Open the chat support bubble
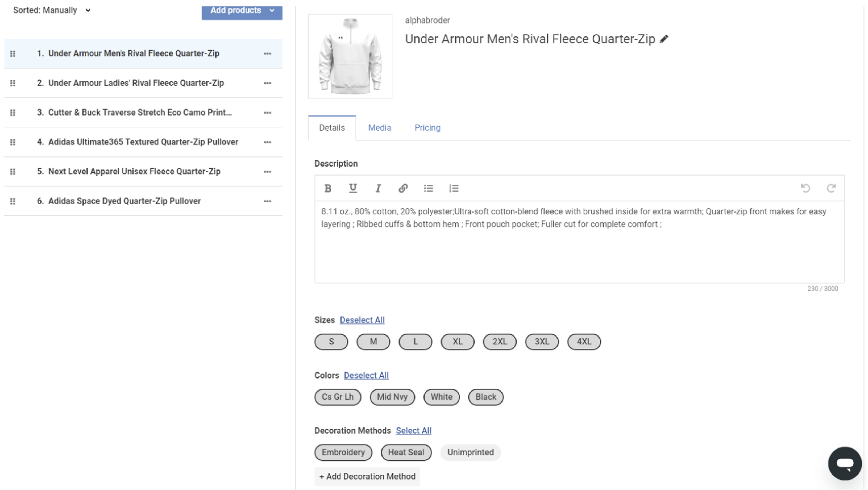Image resolution: width=868 pixels, height=490 pixels. (845, 463)
